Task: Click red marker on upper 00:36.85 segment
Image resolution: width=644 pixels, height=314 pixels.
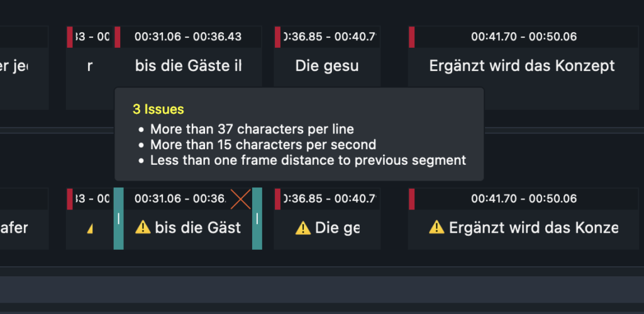Action: [277, 37]
